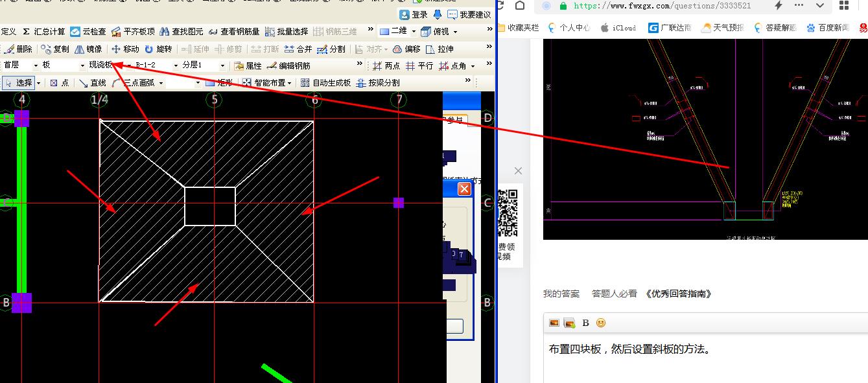868x383 pixels.
Task: Choose the 点 point drawing tool
Action: 59,83
